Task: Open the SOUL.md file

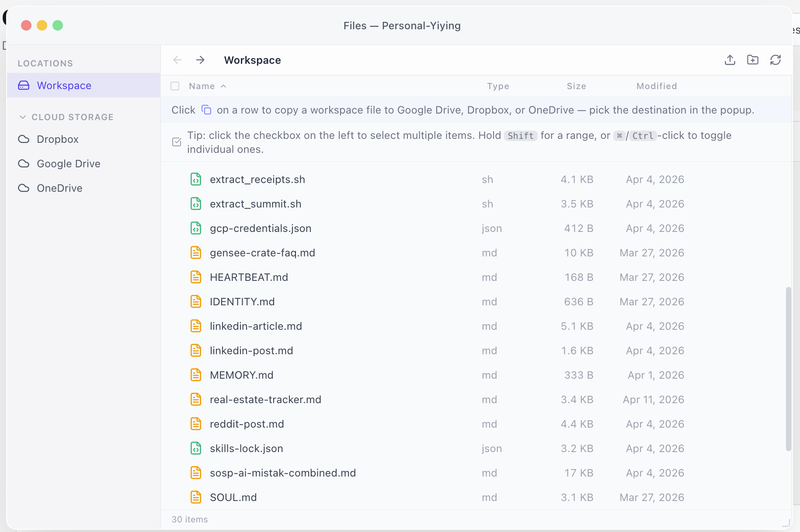Action: click(233, 497)
